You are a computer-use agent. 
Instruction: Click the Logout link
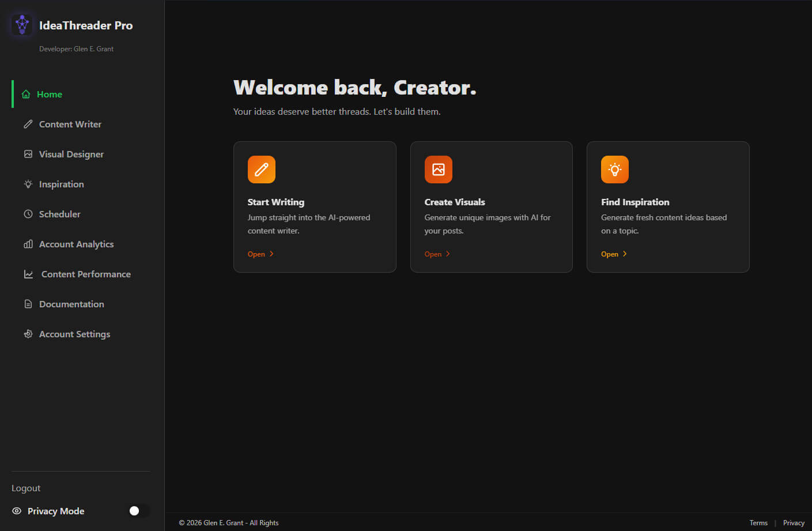point(26,488)
